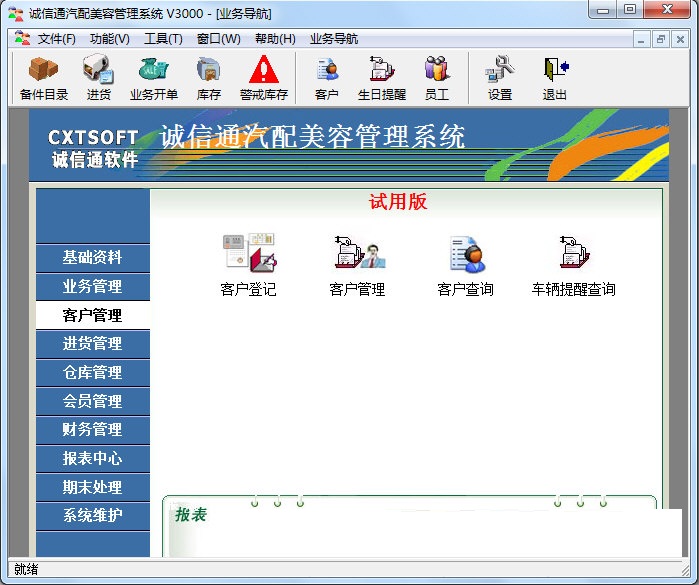Open 系统维护 sidebar section
The image size is (699, 585).
pos(93,515)
